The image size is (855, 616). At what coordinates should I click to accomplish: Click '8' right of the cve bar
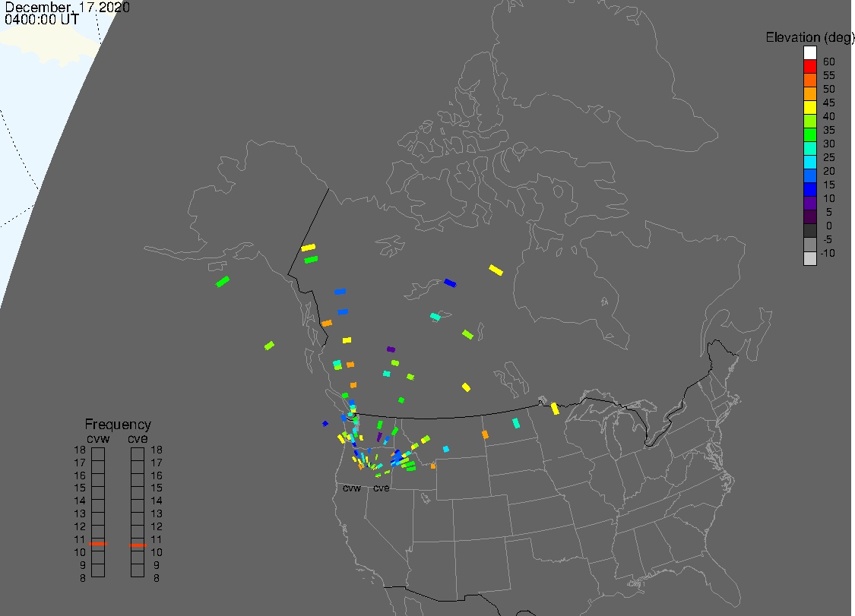pyautogui.click(x=157, y=578)
